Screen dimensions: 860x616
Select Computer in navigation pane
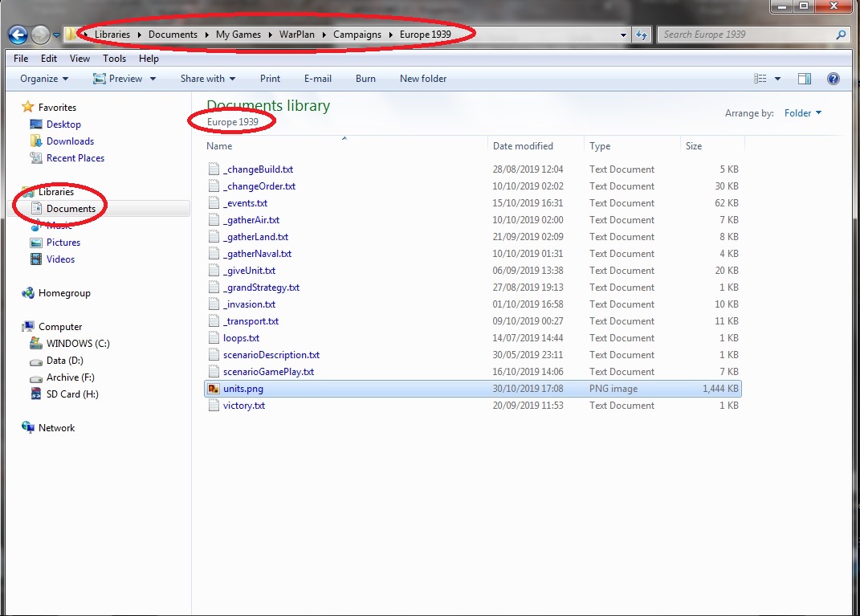59,327
